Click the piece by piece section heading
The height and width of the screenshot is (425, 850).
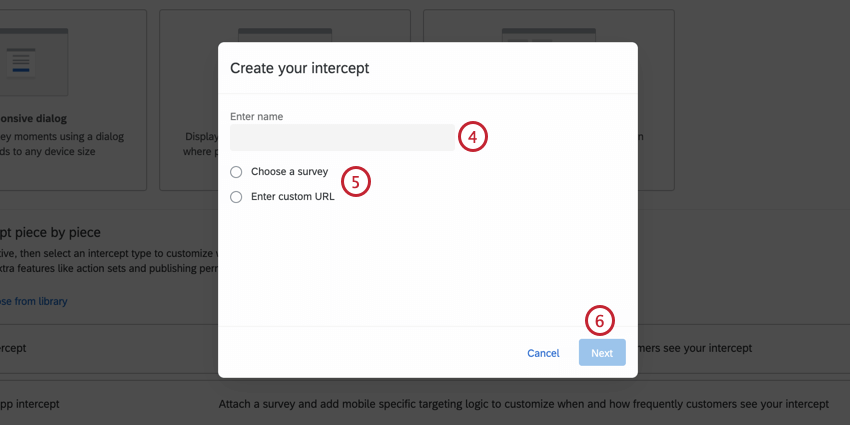tap(50, 233)
